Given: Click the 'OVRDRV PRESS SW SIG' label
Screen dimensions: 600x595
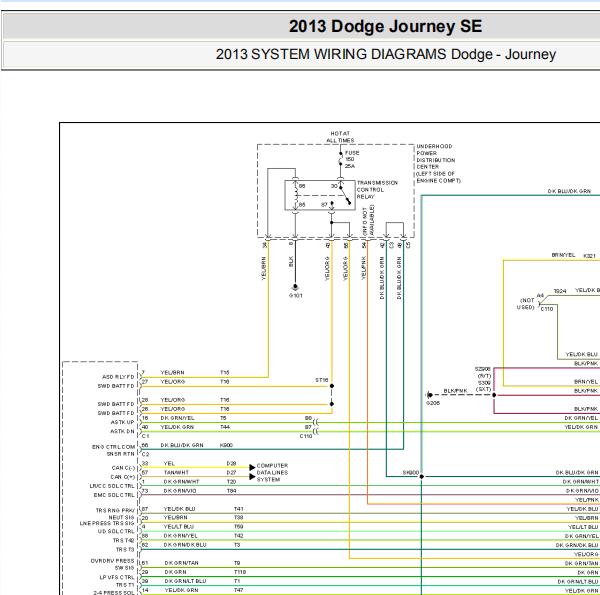Looking at the screenshot, I should point(112,564).
